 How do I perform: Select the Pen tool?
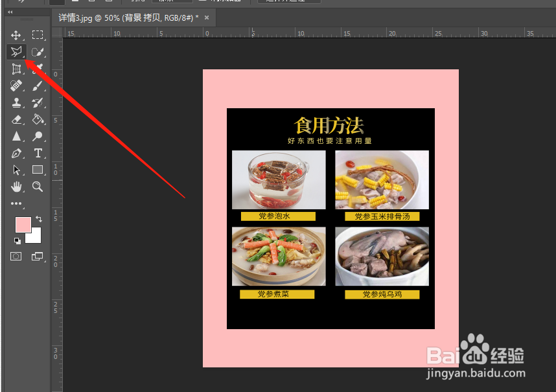point(16,153)
